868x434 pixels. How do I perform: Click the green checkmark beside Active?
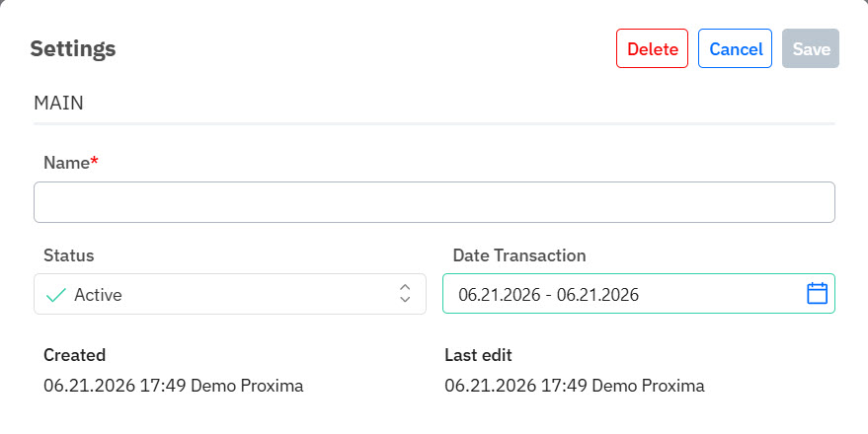56,295
